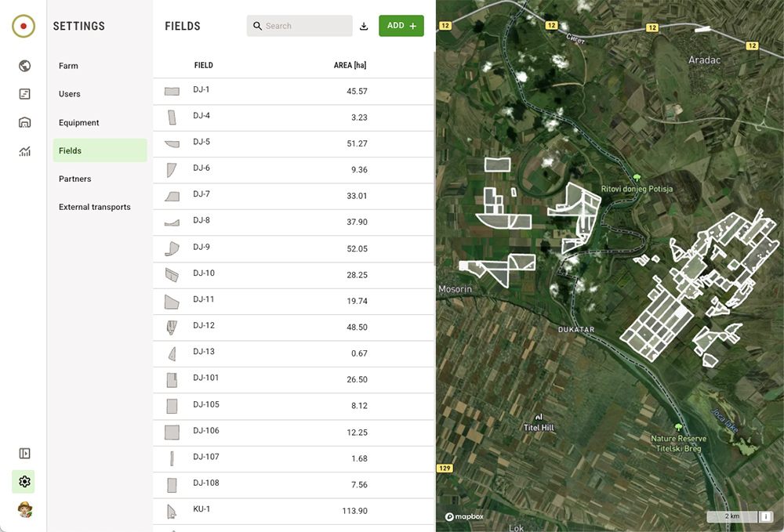This screenshot has width=784, height=532.
Task: Select the KU-1 field shape thumbnail
Action: 172,511
